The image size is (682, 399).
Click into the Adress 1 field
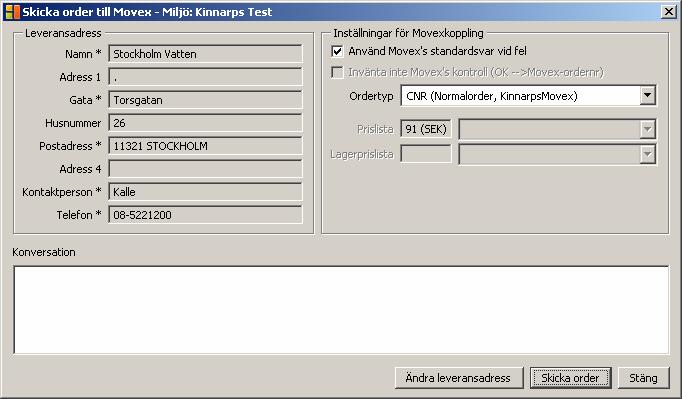click(x=205, y=77)
